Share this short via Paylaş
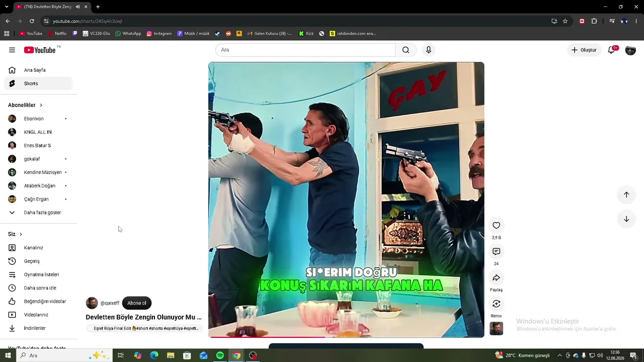 point(497,278)
